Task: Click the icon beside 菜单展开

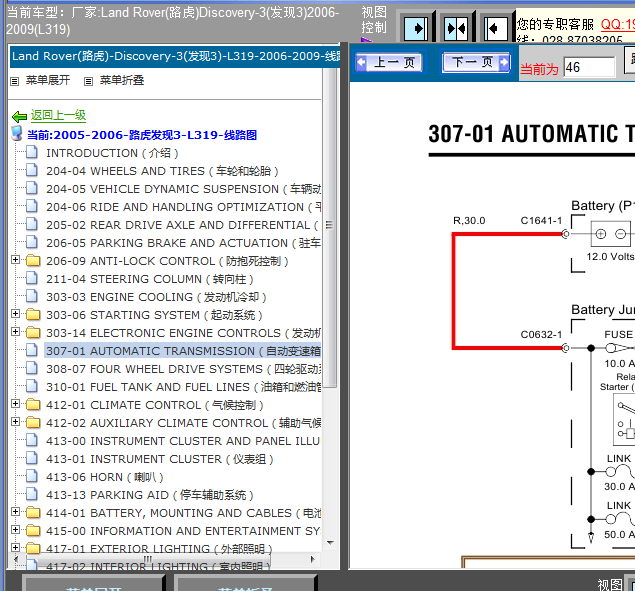Action: point(15,81)
